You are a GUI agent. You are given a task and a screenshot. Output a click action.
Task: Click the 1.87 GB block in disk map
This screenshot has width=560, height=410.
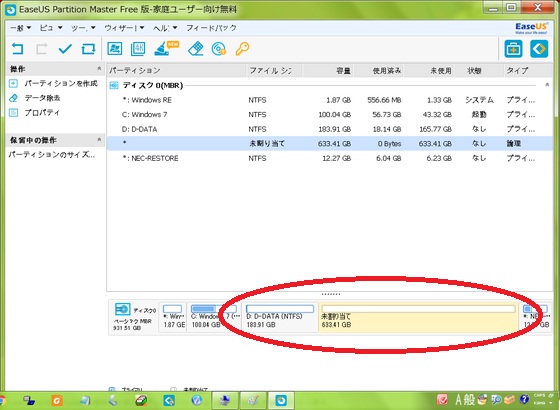point(173,317)
